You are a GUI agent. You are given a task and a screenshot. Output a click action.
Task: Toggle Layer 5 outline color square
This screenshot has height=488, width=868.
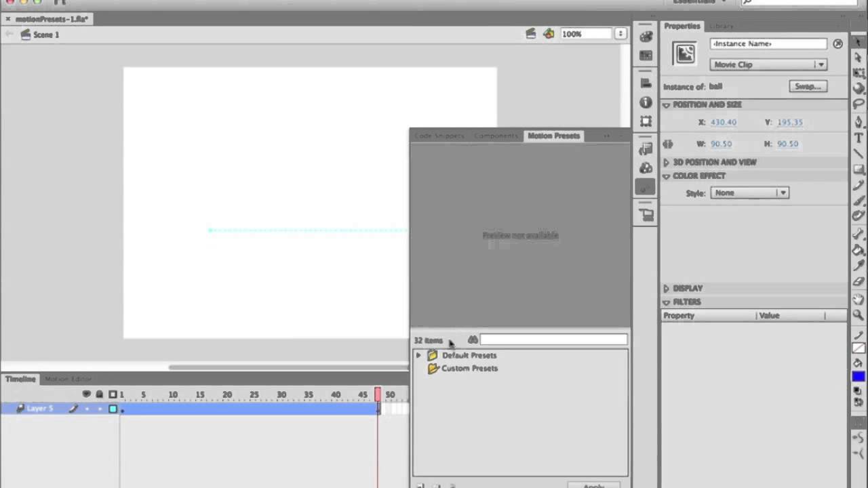tap(113, 409)
